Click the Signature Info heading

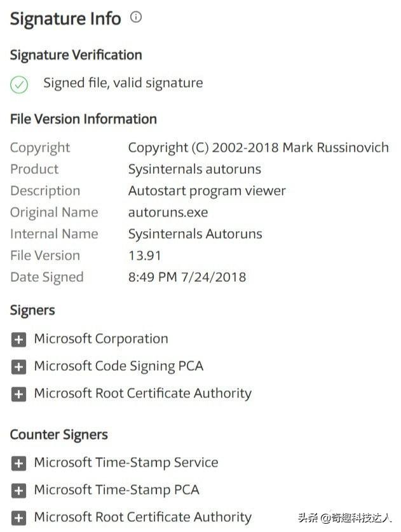pos(65,18)
